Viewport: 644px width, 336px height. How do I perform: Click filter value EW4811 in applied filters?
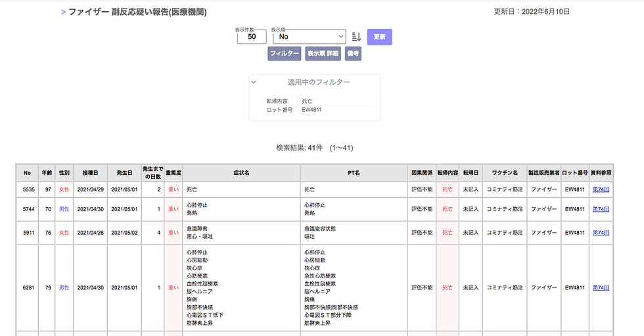click(311, 110)
